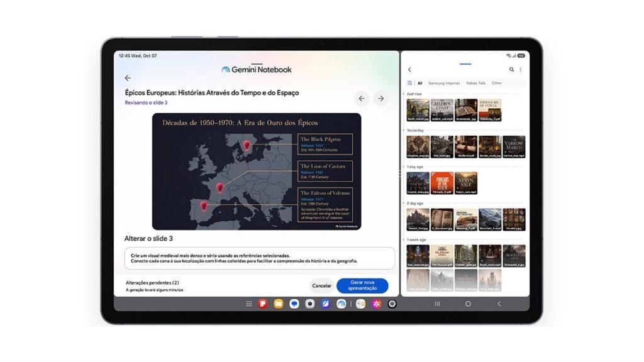Click Gerar nova apresentação button
Viewport: 644px width, 362px height.
pyautogui.click(x=362, y=286)
